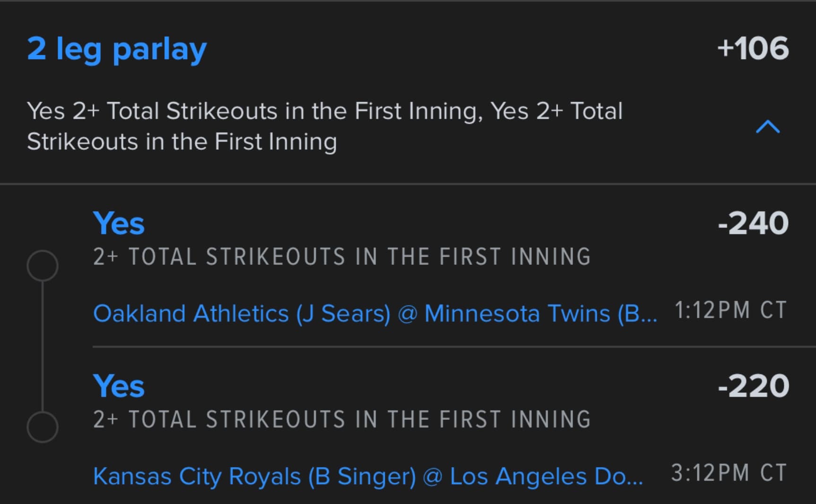Click the -220 odds value
Viewport: 816px width, 504px height.
point(753,386)
